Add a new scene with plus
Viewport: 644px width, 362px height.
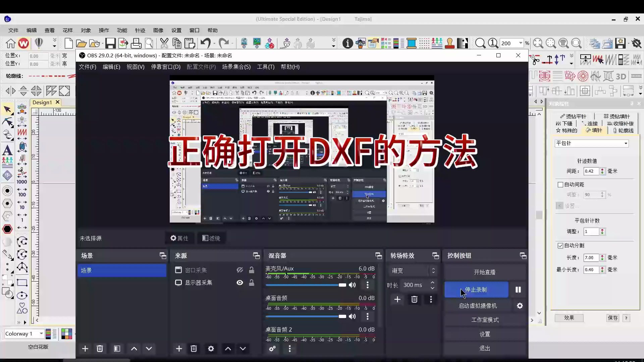coord(85,349)
